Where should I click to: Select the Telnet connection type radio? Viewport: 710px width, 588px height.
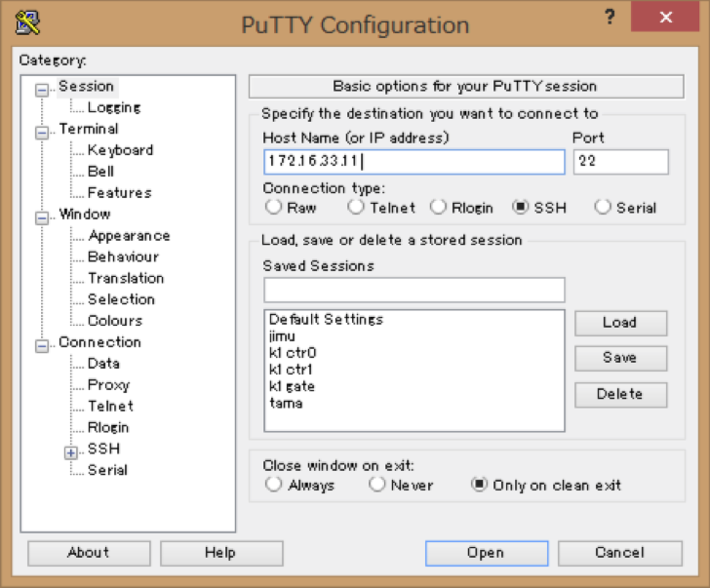355,208
